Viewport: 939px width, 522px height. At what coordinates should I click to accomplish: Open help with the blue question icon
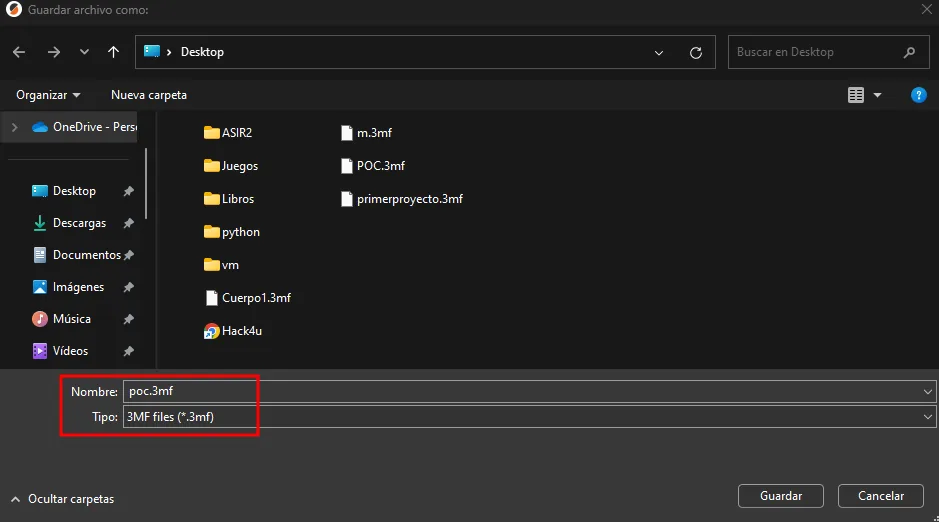coord(919,95)
